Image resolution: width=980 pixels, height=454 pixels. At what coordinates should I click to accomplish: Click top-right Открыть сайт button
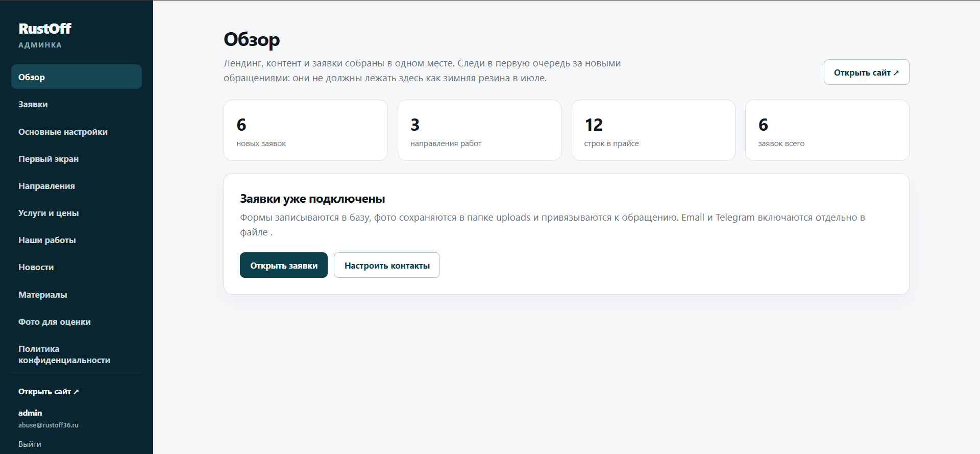click(866, 73)
